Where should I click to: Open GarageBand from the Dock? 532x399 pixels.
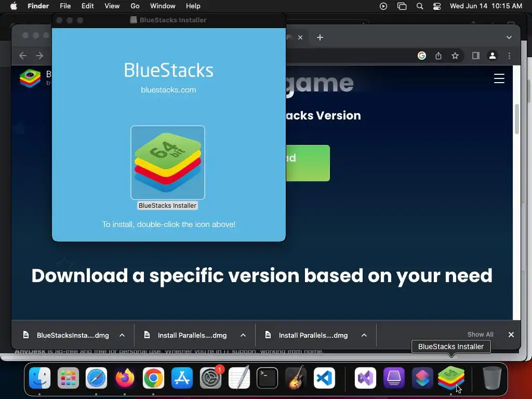(x=296, y=378)
